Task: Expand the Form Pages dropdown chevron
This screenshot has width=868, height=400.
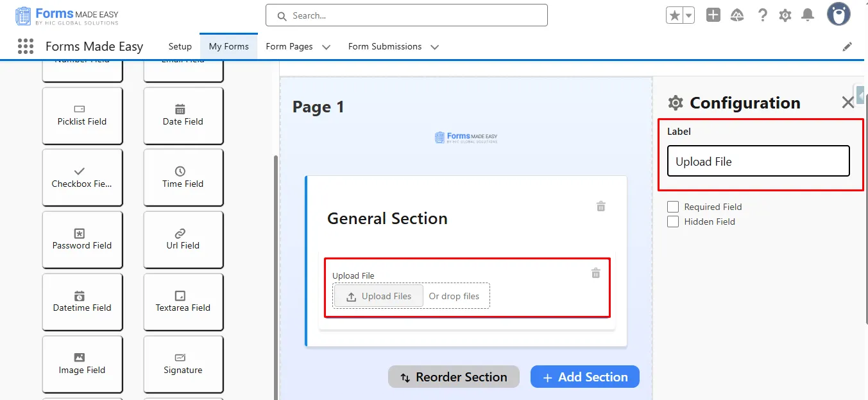Action: tap(326, 47)
